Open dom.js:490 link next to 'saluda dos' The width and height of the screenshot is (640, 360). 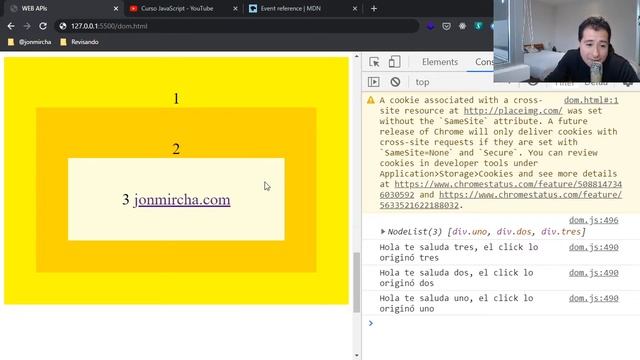593,273
